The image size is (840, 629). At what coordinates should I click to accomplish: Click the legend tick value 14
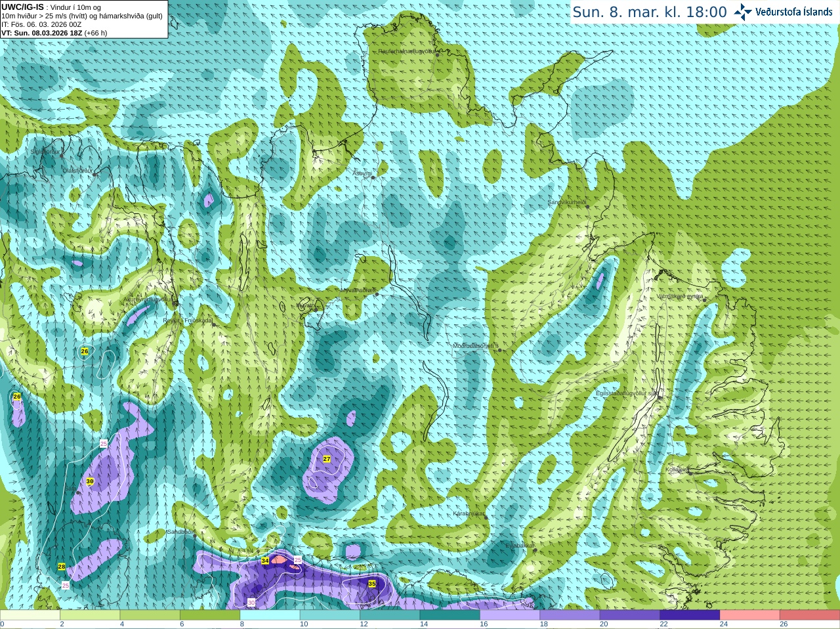[x=424, y=624]
